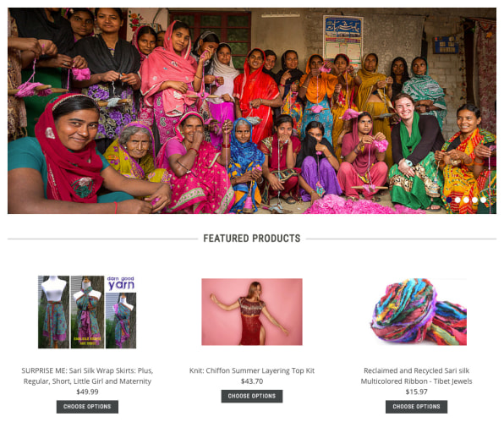This screenshot has width=504, height=422.
Task: Choose options for the $43.70 top kit
Action: 252,396
